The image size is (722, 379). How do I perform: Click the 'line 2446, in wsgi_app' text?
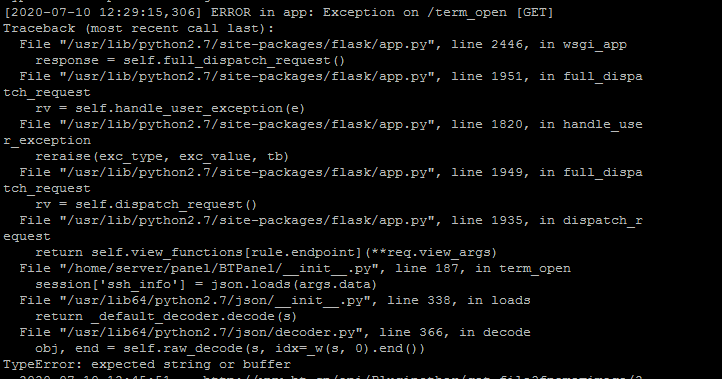click(539, 45)
